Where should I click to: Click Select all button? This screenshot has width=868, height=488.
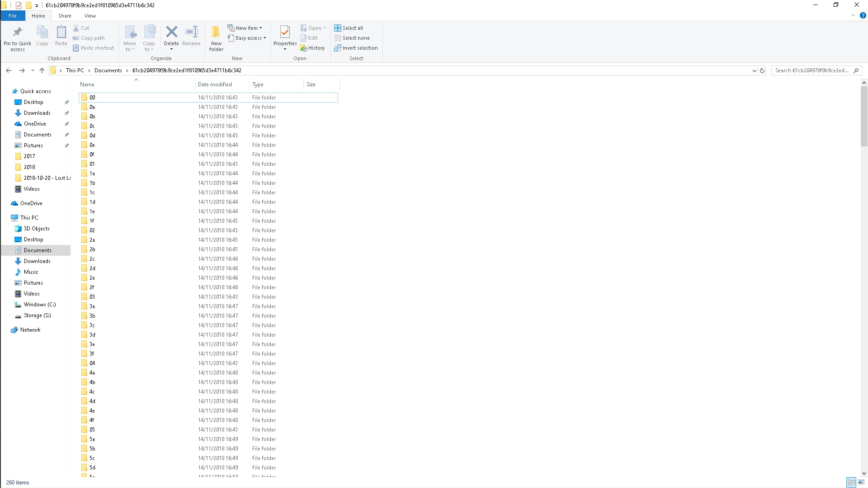[349, 28]
